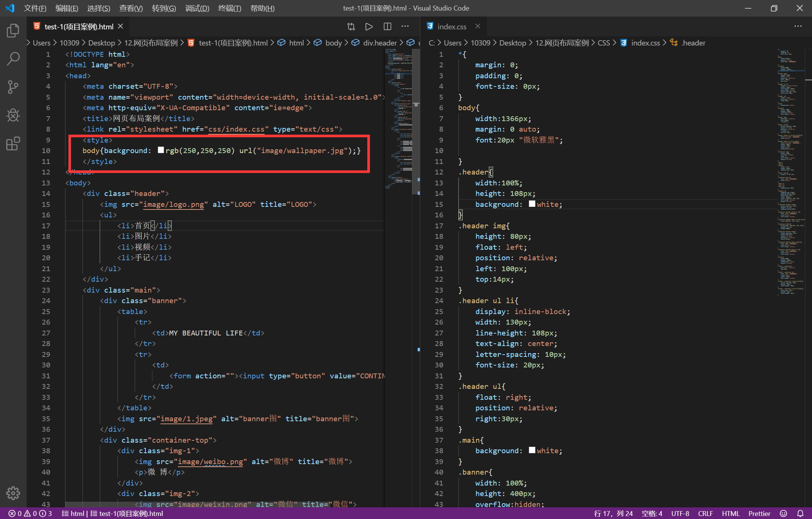Open the 调试(D) menu

[197, 8]
